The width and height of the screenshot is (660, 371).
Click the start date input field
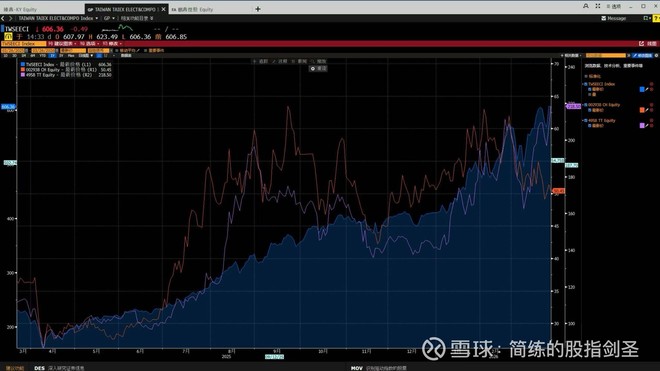[x=13, y=51]
